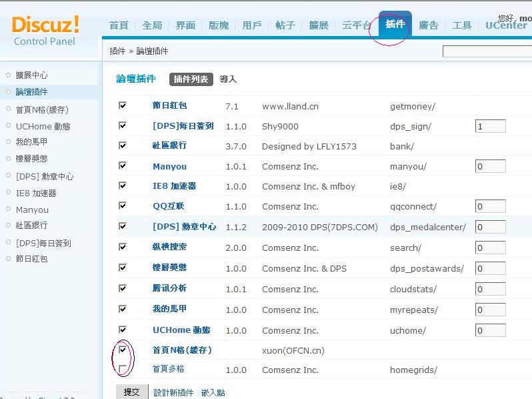Uncheck the 節日紅包 plugin checkbox
Screen dimensions: 532x399
(123, 105)
